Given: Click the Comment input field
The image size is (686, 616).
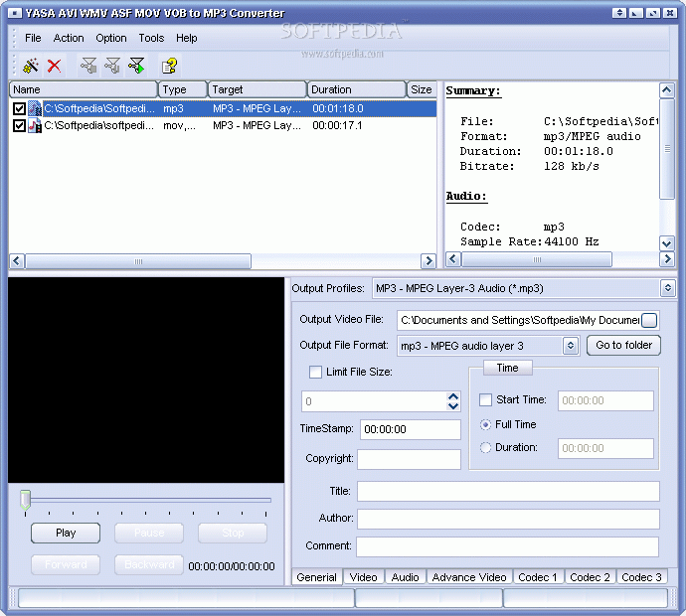Looking at the screenshot, I should [507, 546].
